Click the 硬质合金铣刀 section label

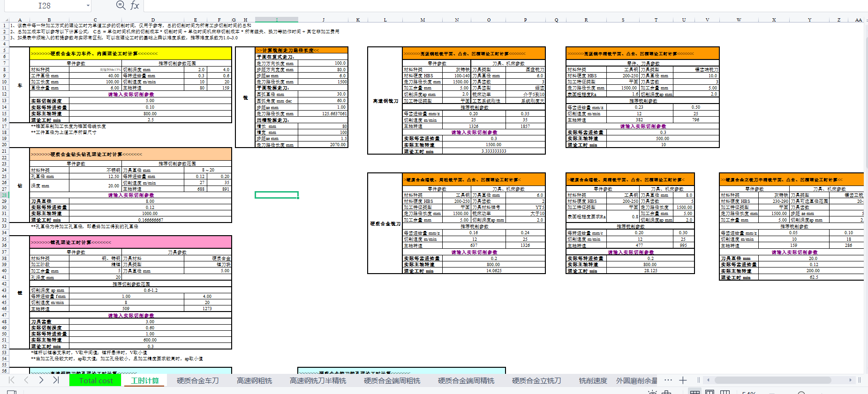pos(385,223)
